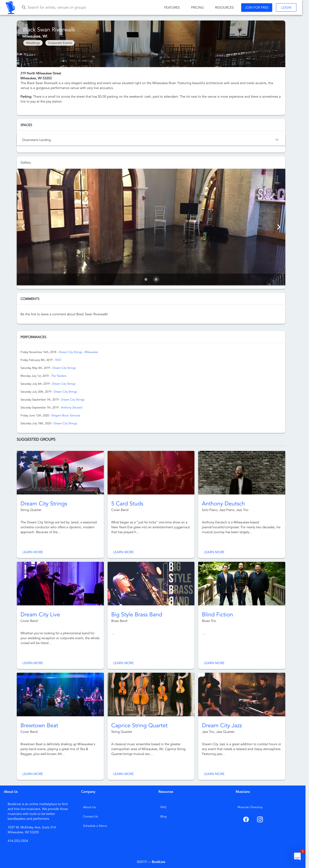Click JOIN FOR FREE button

pos(256,7)
